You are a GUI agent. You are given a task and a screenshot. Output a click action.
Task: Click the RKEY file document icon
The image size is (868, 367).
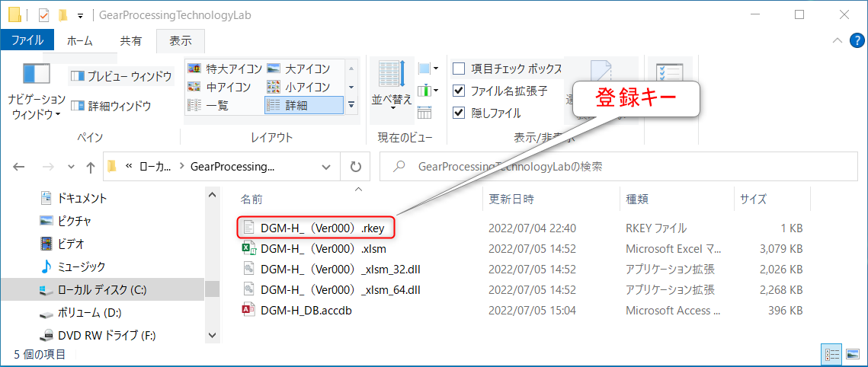[x=248, y=228]
